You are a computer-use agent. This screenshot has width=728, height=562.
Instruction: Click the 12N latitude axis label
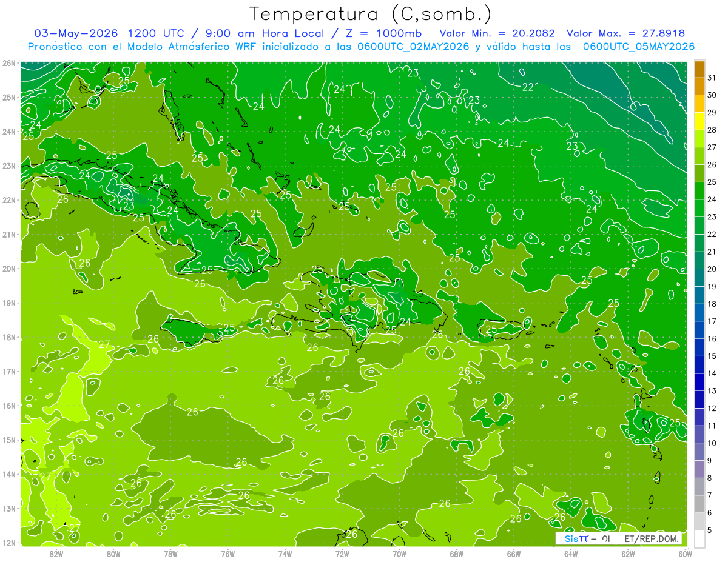point(9,543)
